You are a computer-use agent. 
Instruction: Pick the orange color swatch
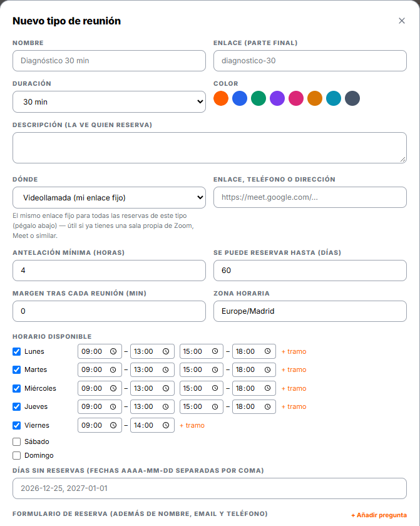[221, 98]
